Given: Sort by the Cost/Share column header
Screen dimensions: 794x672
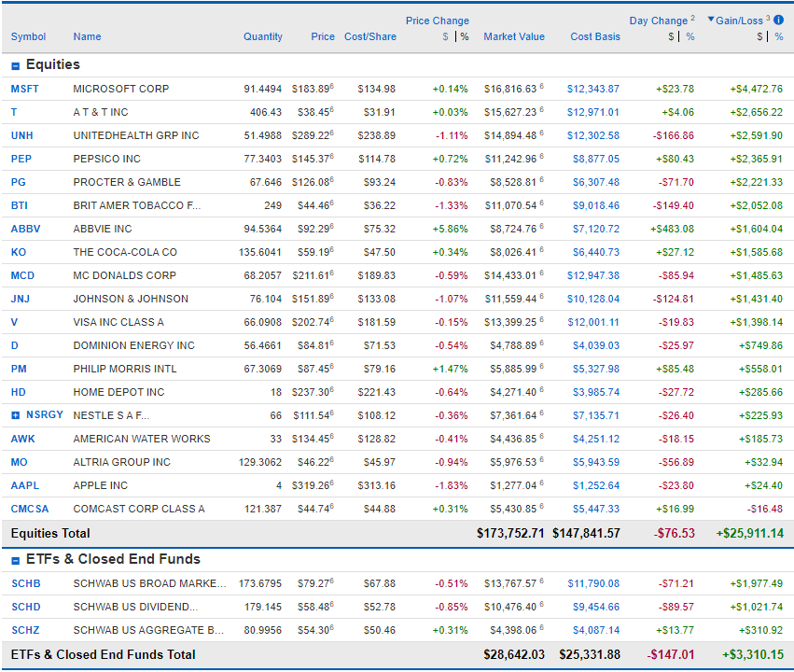Looking at the screenshot, I should point(370,36).
